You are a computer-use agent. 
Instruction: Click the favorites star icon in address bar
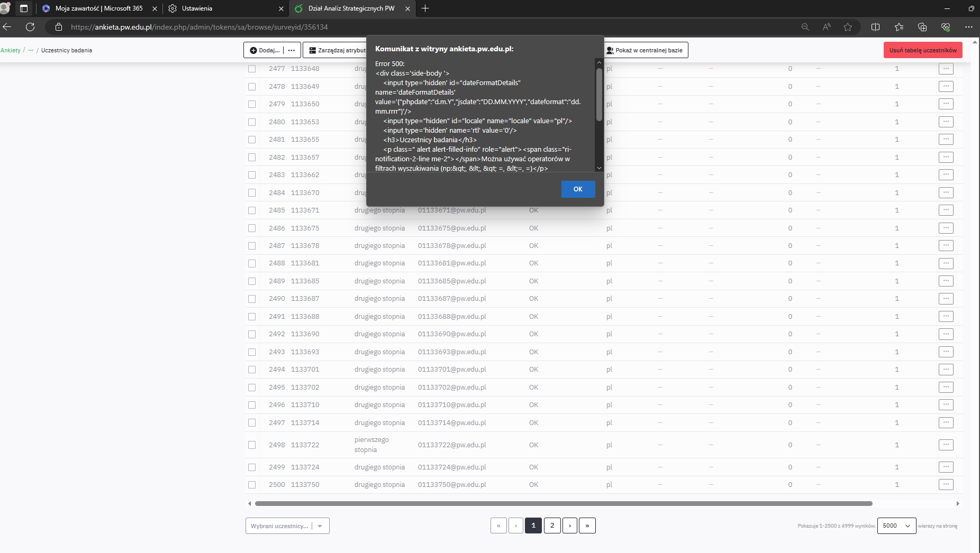[848, 27]
